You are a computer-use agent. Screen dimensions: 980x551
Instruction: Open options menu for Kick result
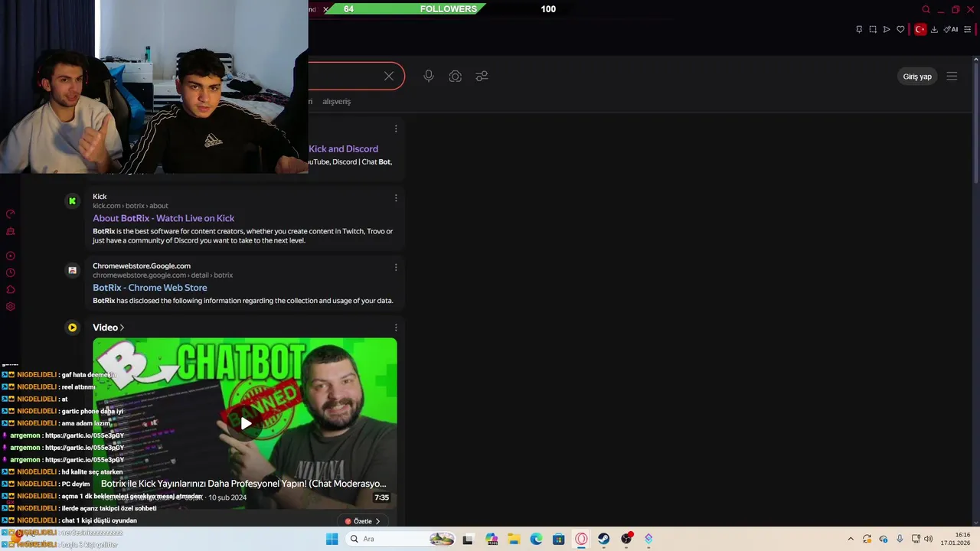396,198
